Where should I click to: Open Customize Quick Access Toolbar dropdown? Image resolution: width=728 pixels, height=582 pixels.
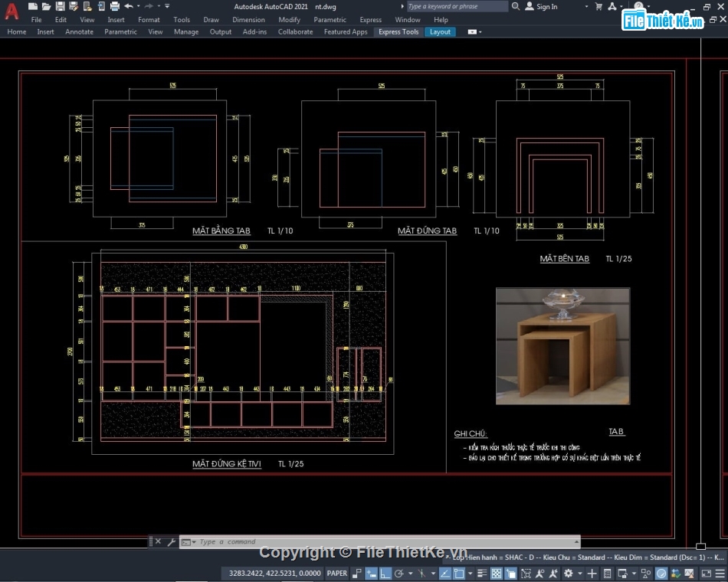tap(167, 6)
